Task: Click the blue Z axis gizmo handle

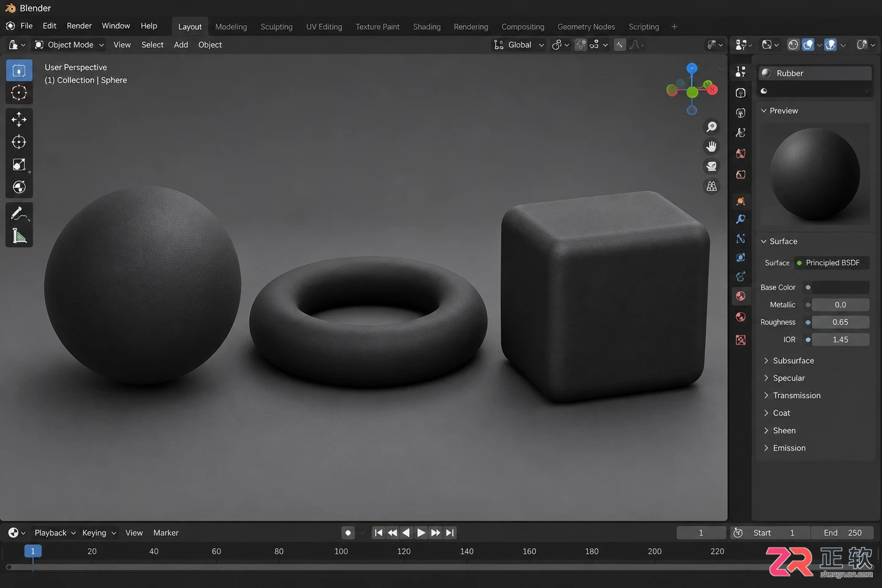Action: (x=692, y=68)
